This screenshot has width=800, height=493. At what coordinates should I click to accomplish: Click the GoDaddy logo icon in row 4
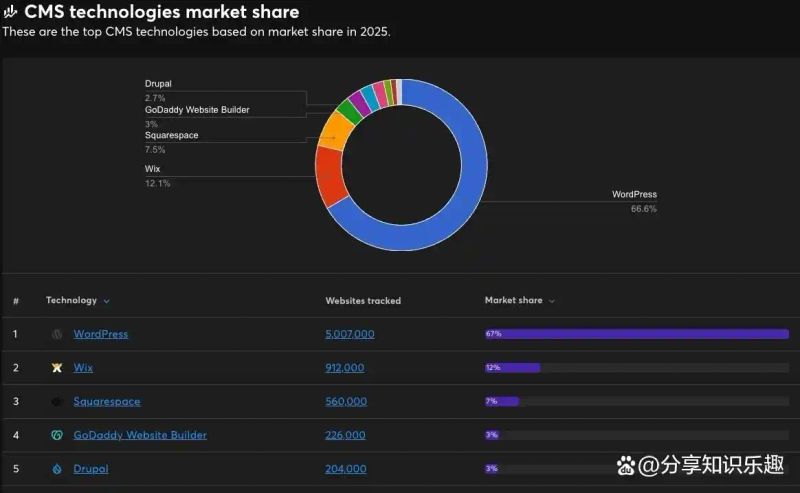57,435
